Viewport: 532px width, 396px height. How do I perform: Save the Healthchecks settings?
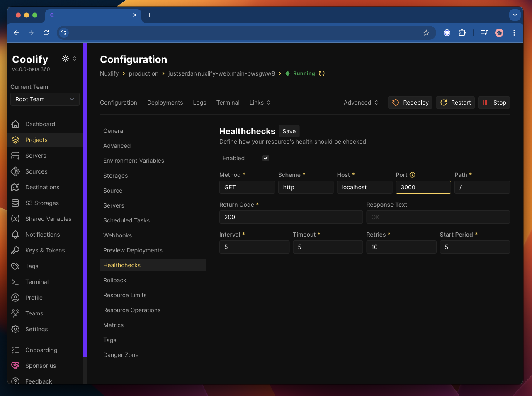[289, 131]
